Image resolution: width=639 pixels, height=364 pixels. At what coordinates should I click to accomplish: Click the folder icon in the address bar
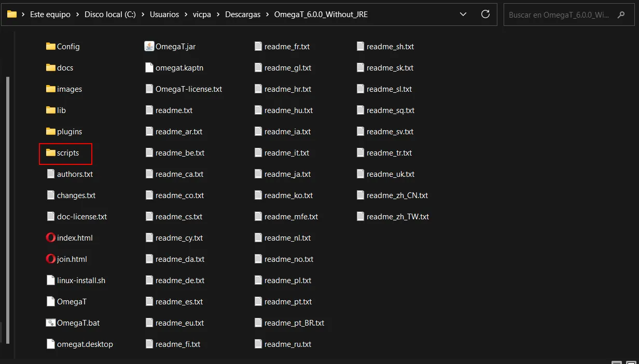point(11,14)
